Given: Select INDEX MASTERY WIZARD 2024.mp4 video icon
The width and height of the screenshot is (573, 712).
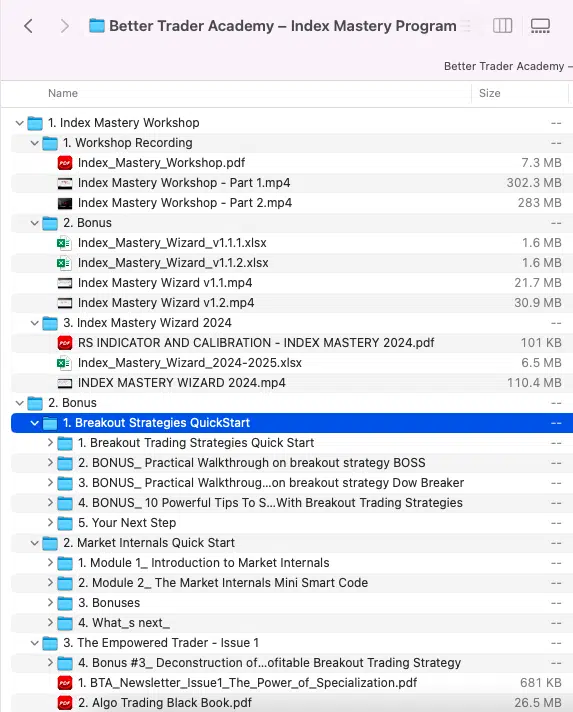Looking at the screenshot, I should pos(65,383).
